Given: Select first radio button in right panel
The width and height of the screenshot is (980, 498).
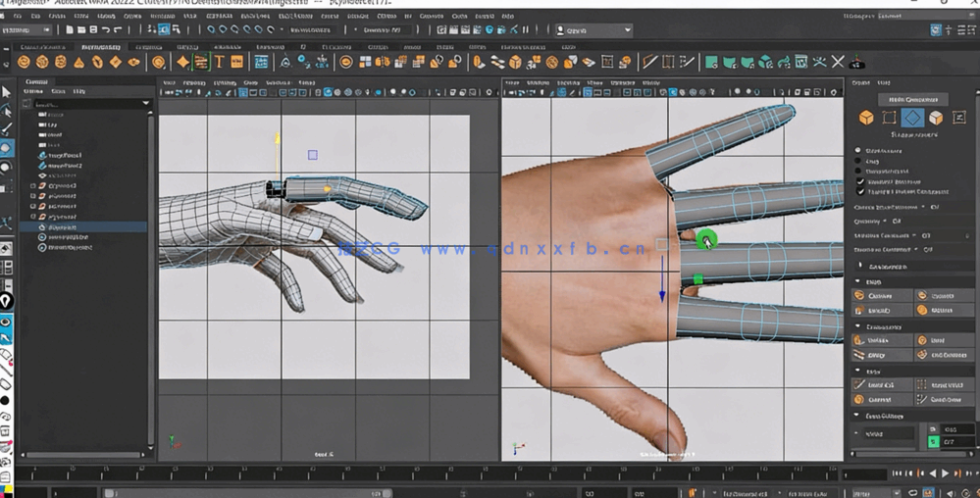Looking at the screenshot, I should pos(858,151).
